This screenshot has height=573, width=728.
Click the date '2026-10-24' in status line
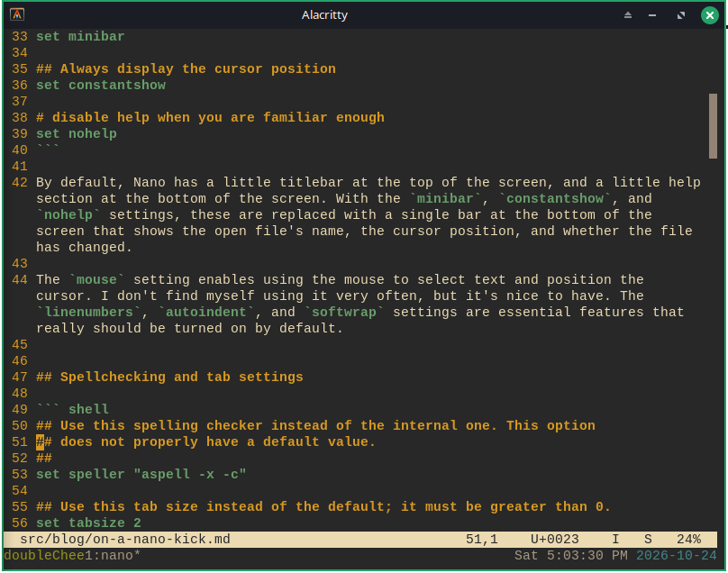(677, 555)
